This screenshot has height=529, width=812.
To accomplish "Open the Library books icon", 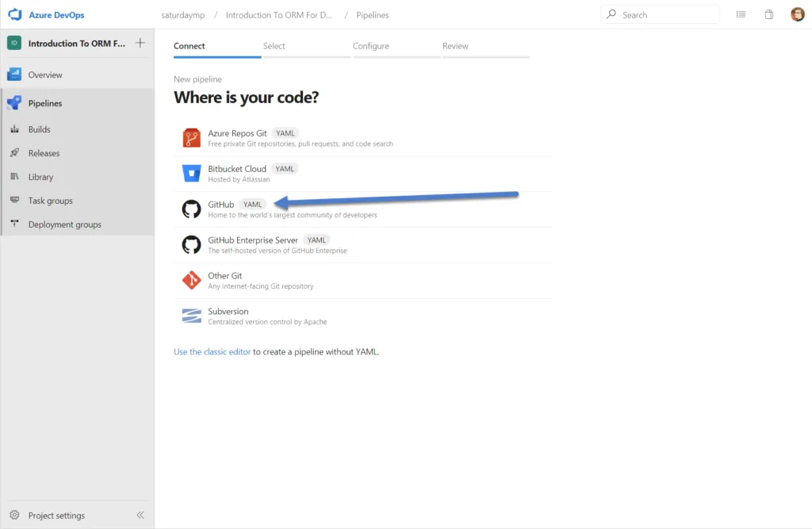I will pyautogui.click(x=14, y=177).
